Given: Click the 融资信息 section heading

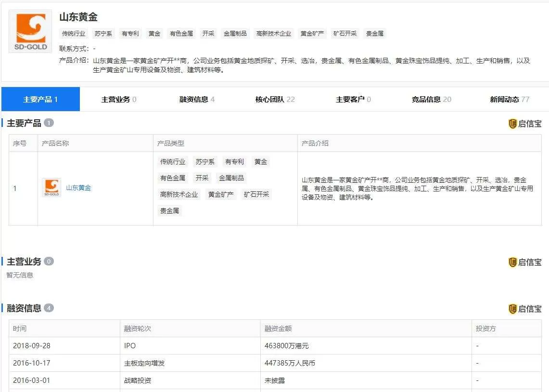Looking at the screenshot, I should tap(24, 308).
